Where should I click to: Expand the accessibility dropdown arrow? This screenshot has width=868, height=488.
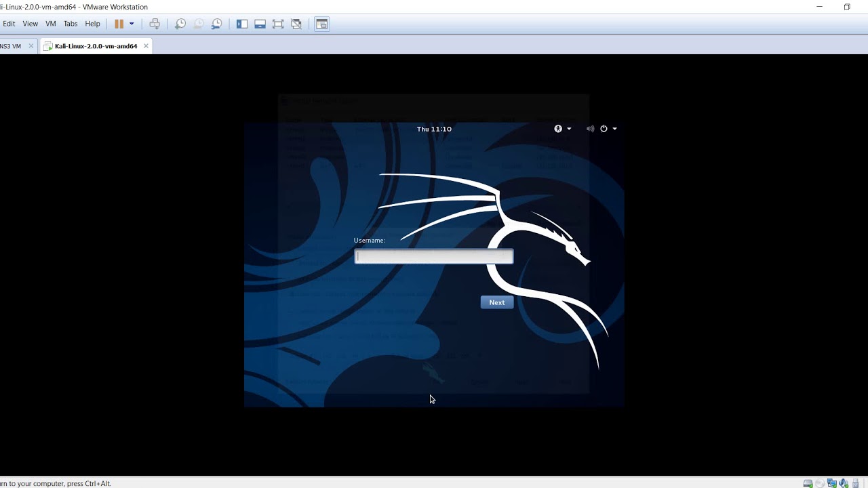(569, 129)
